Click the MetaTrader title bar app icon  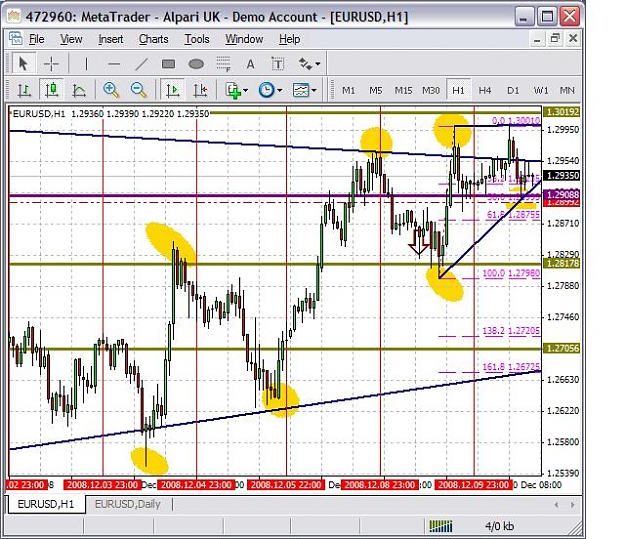(14, 16)
